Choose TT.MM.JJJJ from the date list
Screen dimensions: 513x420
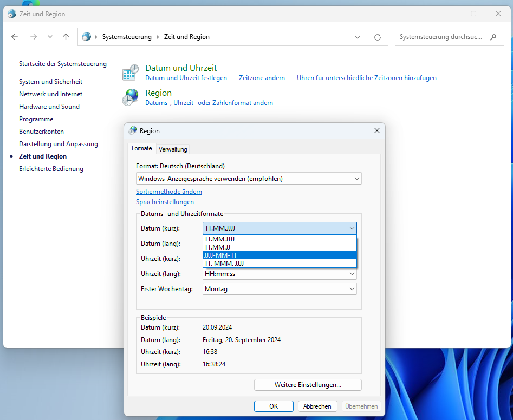[280, 239]
